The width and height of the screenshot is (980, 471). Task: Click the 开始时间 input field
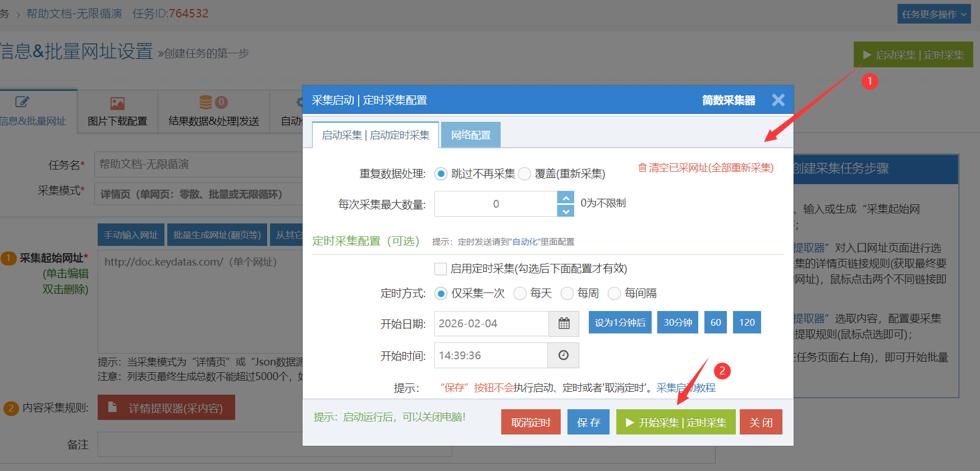tap(491, 355)
